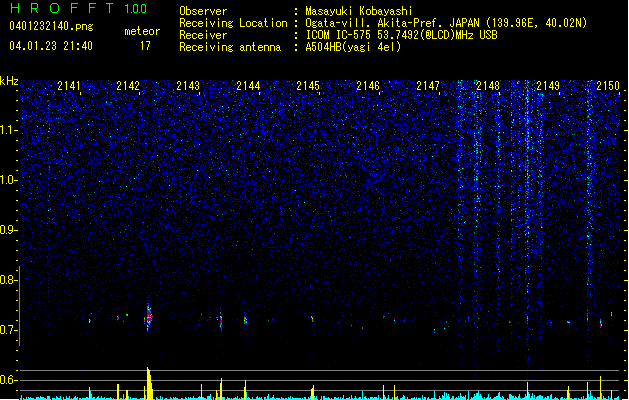
Task: Click the 2146 time marker
Action: (368, 86)
